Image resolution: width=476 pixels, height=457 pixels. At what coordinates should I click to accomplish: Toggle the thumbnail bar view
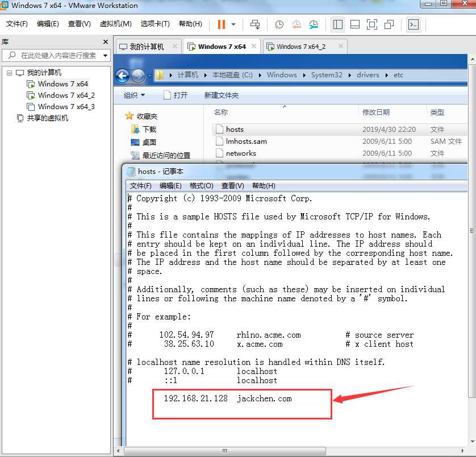355,24
